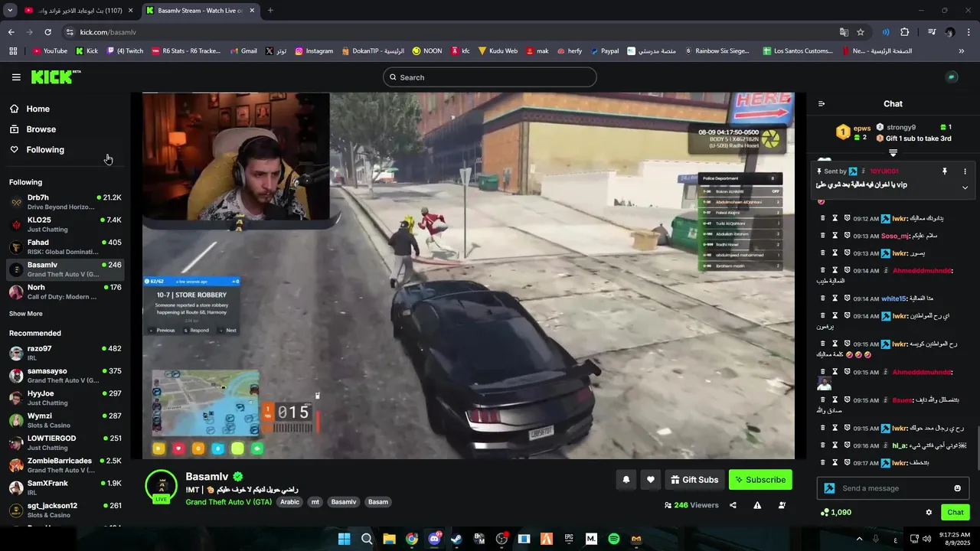Screen dimensions: 980x551
Task: Open ZombieBarricades recommended channel
Action: [65, 465]
